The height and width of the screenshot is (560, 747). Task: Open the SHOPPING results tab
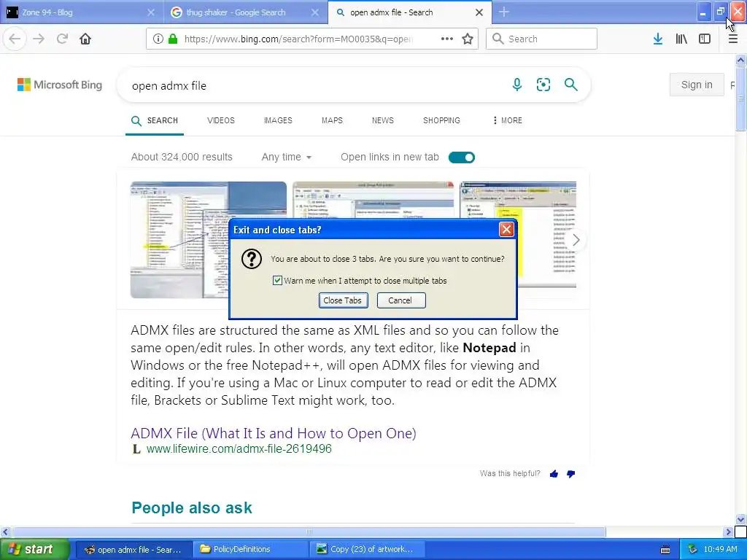tap(441, 120)
